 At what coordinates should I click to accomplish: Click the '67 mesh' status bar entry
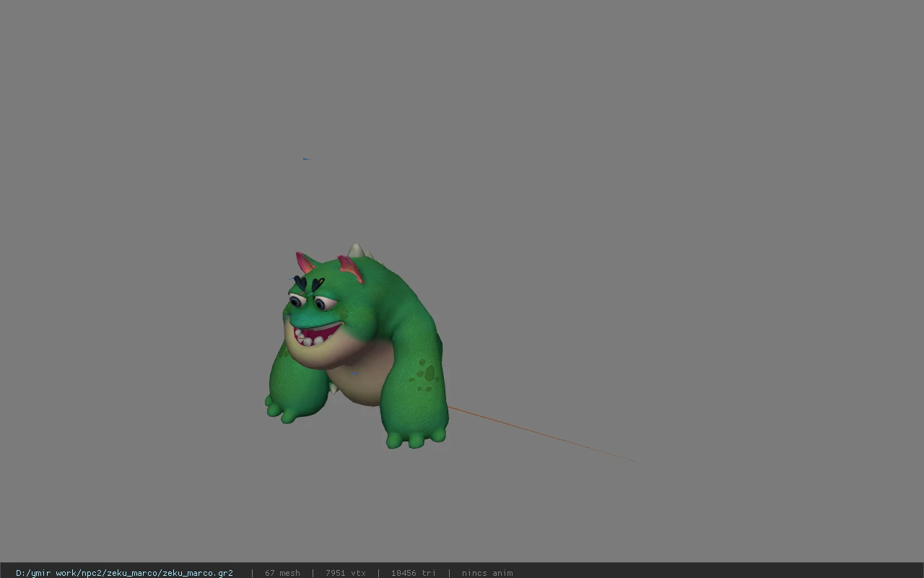[x=282, y=573]
